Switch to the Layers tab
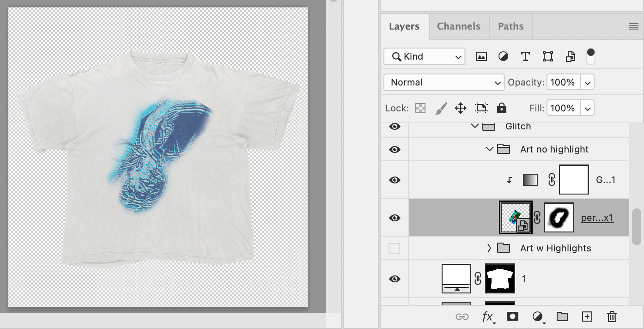Screen dimensions: 644x329 click(x=404, y=26)
